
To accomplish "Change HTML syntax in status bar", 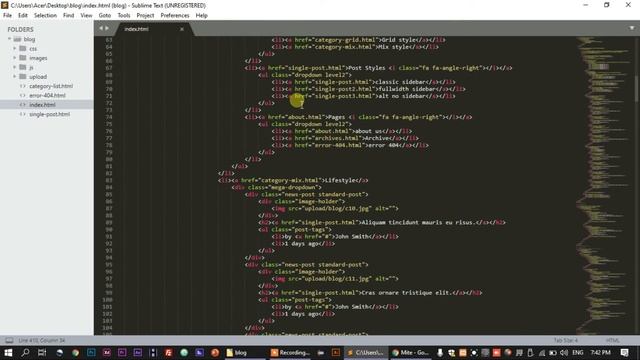I will [612, 340].
